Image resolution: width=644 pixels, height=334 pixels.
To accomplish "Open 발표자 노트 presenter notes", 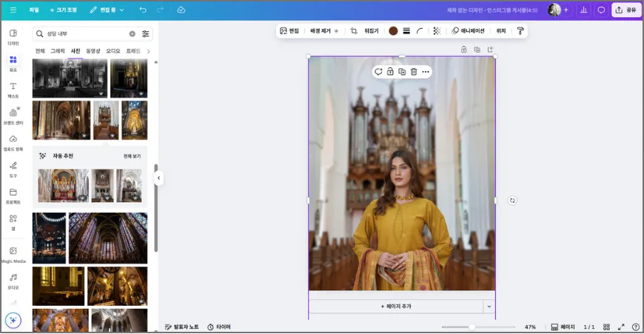I will tap(181, 327).
